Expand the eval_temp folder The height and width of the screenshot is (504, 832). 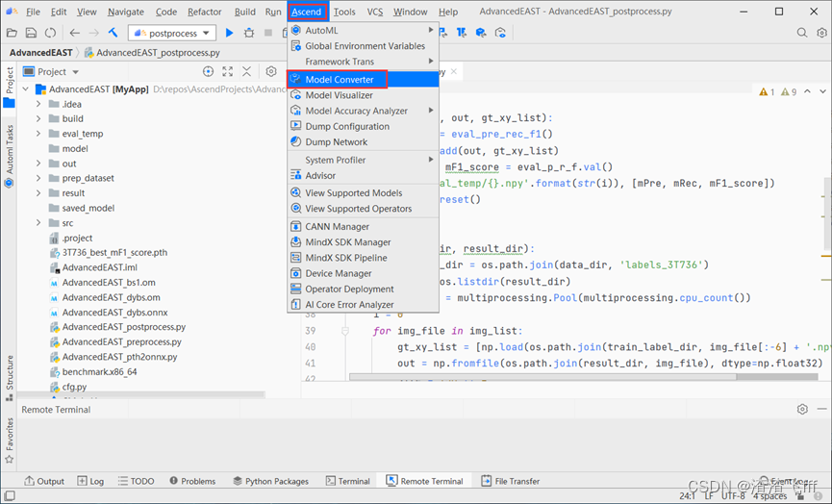pos(38,134)
